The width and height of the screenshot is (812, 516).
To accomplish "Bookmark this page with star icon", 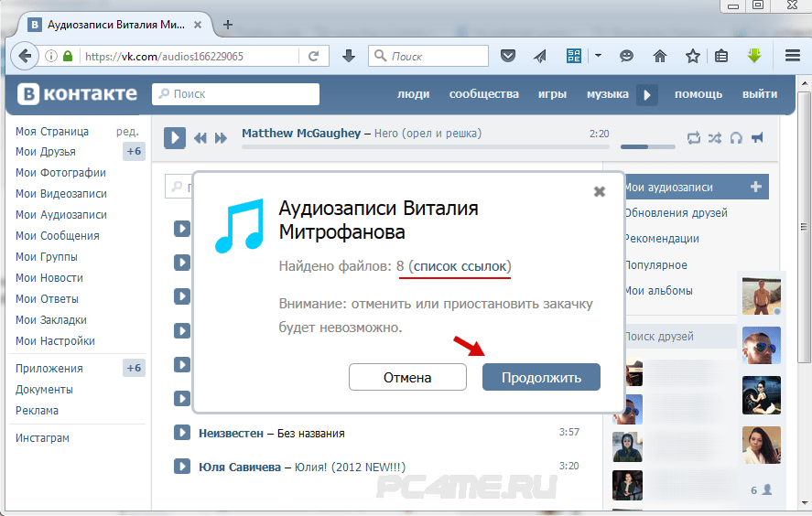I will 693,56.
